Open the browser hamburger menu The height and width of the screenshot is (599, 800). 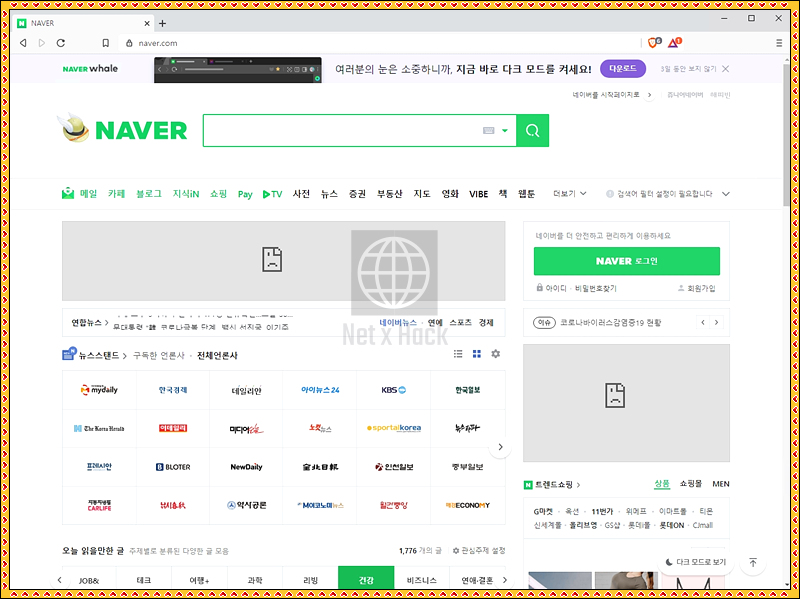[779, 43]
